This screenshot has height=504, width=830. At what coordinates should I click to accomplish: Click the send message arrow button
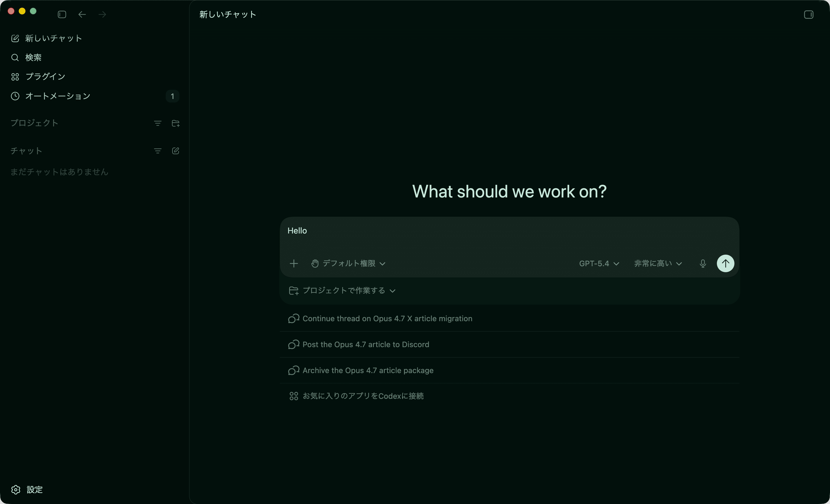(725, 263)
